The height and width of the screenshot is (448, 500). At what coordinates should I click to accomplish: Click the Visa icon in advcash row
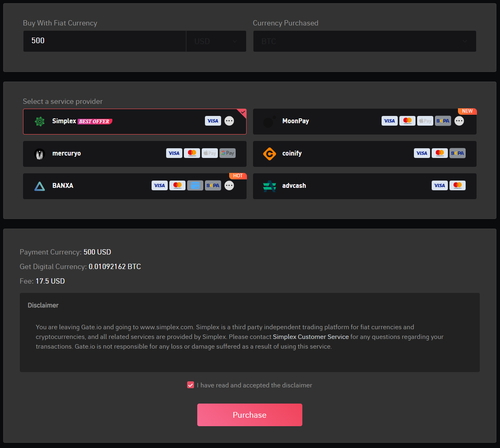[x=440, y=185]
